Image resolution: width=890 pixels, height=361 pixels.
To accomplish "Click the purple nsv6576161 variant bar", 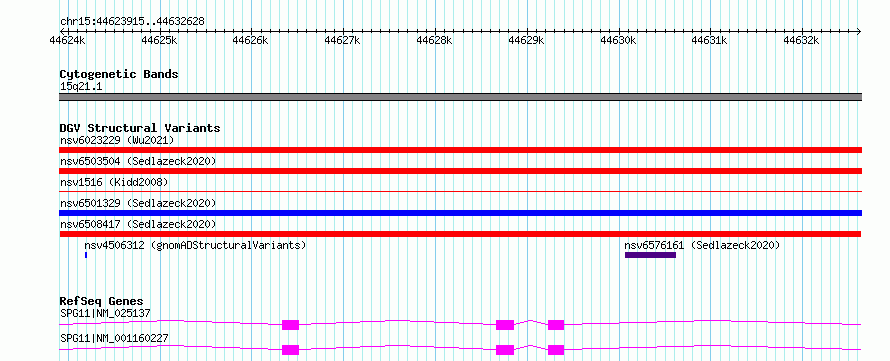I will coord(650,255).
